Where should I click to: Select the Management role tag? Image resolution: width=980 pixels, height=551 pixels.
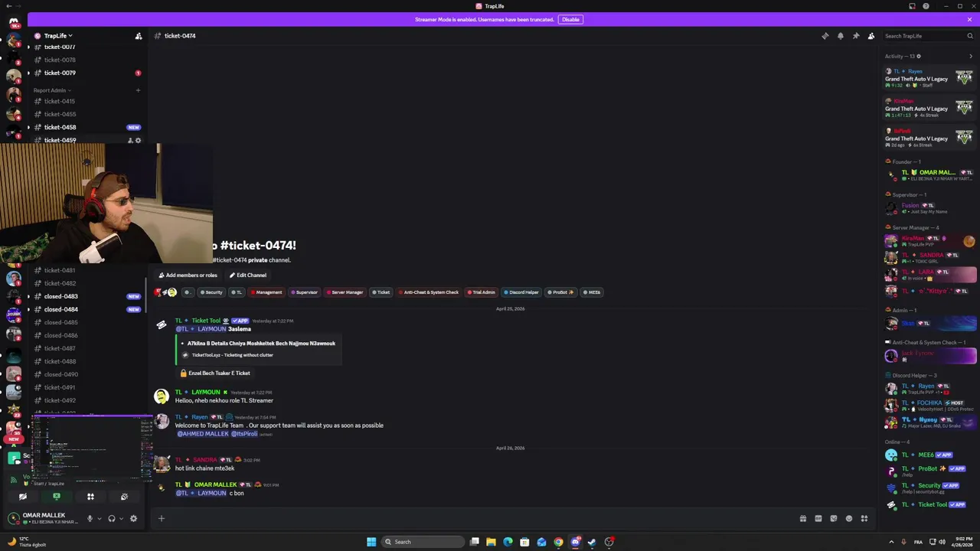(266, 292)
